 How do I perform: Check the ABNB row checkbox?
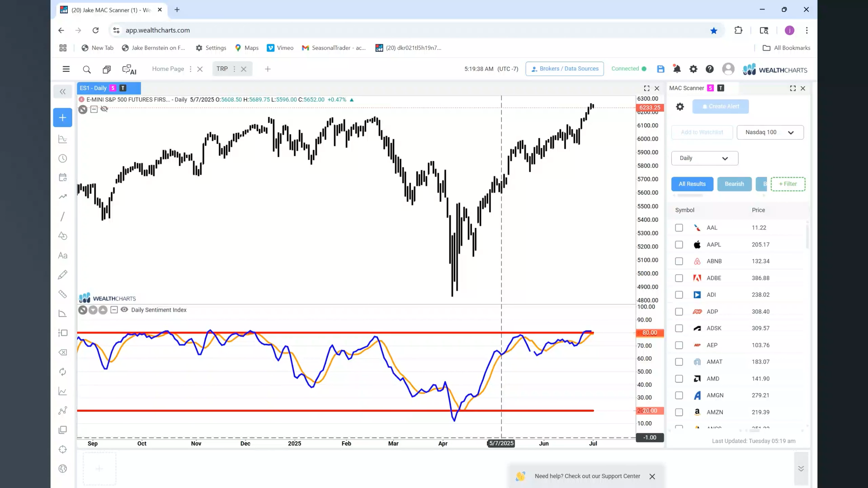point(679,261)
